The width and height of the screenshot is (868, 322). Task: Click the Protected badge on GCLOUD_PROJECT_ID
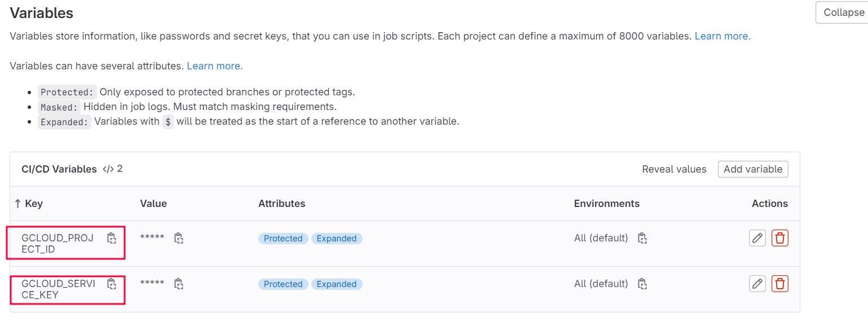tap(283, 239)
